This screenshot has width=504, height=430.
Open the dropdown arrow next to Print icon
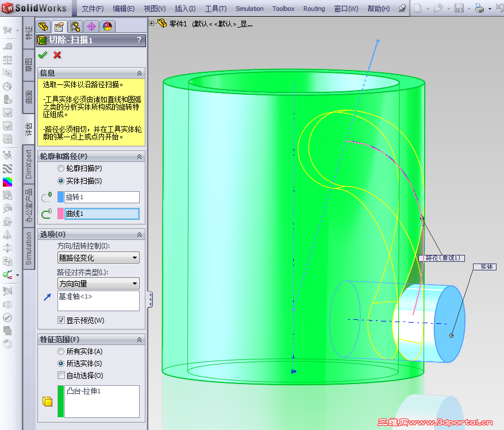click(x=490, y=9)
